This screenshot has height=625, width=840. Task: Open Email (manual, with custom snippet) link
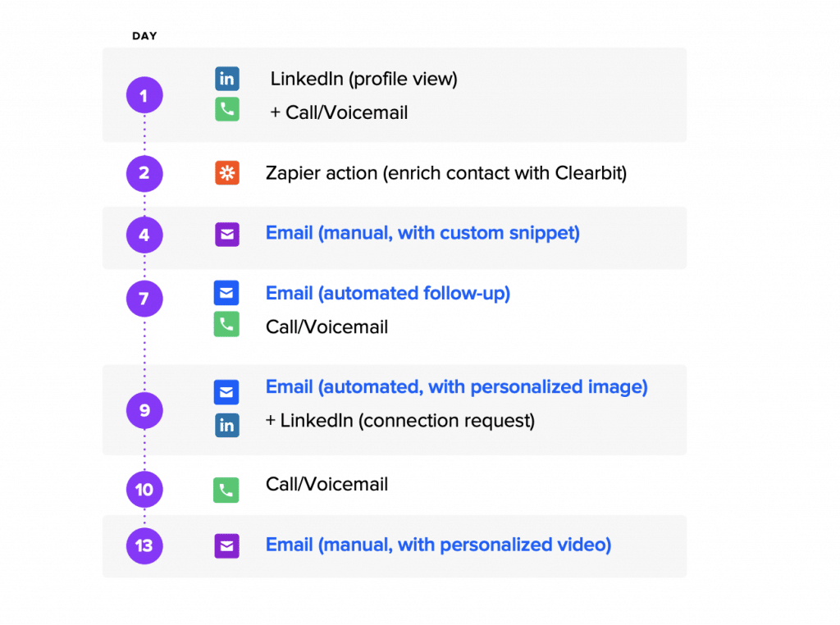(422, 233)
